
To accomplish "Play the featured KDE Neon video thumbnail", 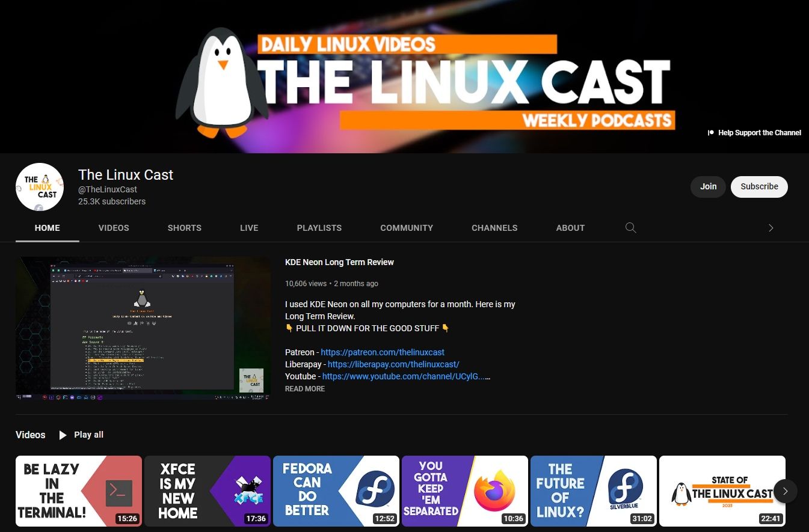I will coord(143,328).
